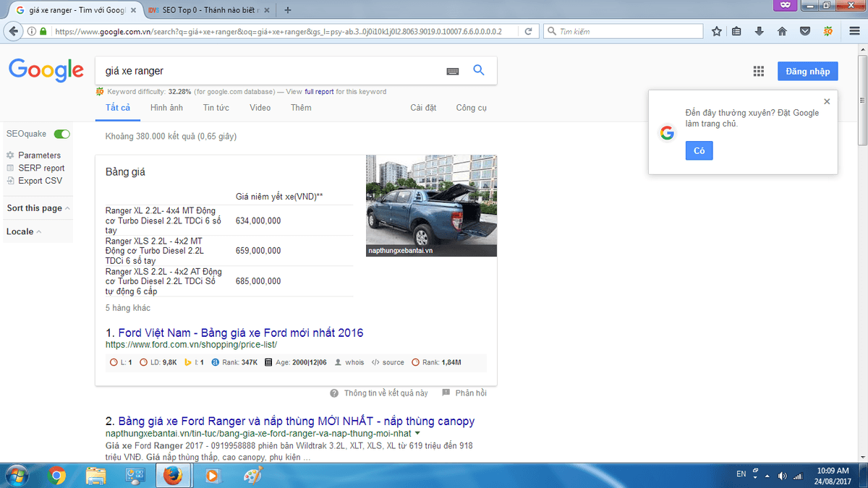
Task: Switch to the 'Tin tức' news tab
Action: pyautogui.click(x=216, y=108)
